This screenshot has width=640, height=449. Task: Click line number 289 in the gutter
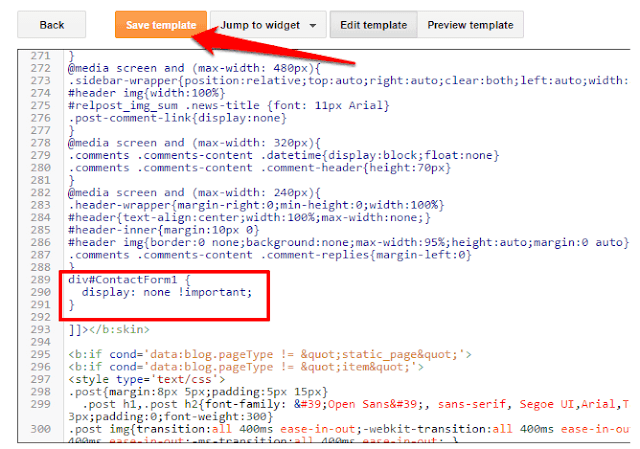pyautogui.click(x=40, y=280)
